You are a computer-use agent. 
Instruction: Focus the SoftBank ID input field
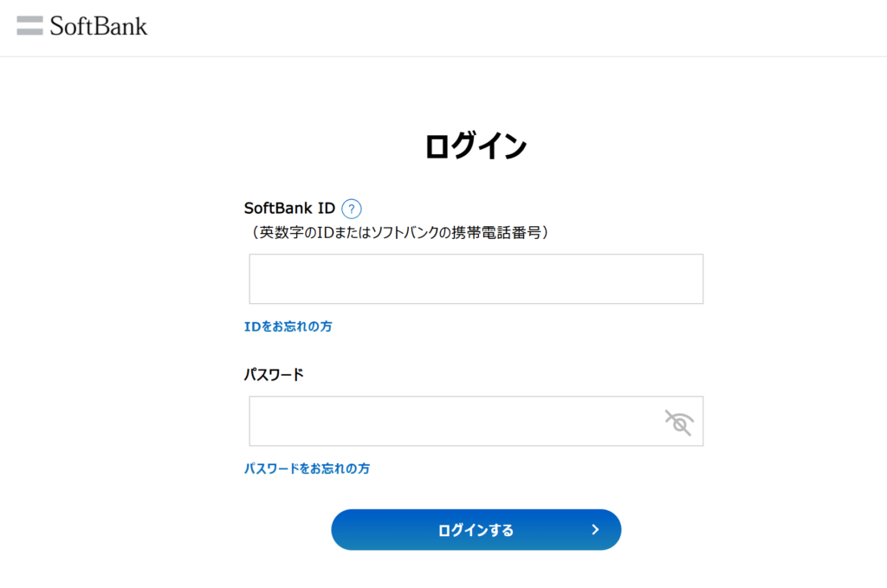pos(476,279)
